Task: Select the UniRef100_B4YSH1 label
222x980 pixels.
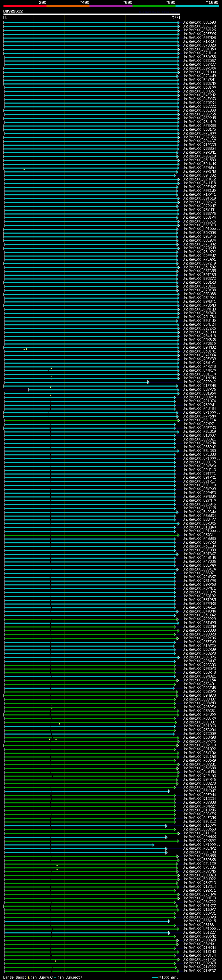Action: [199, 80]
